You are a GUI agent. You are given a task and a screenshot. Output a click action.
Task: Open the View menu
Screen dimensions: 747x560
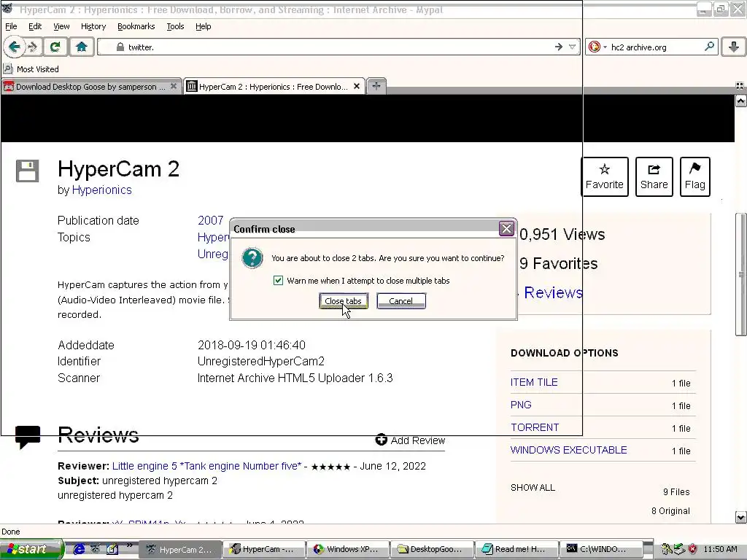[61, 26]
